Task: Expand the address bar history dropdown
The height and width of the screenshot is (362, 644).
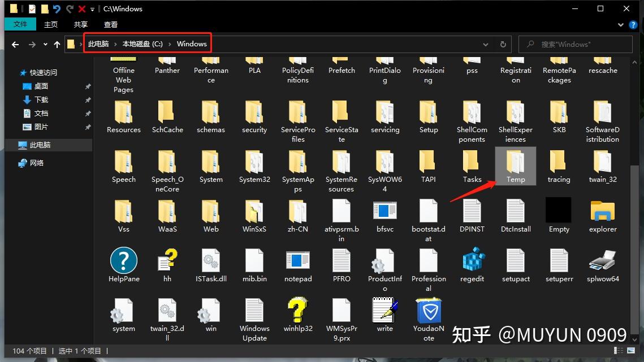Action: tap(486, 44)
